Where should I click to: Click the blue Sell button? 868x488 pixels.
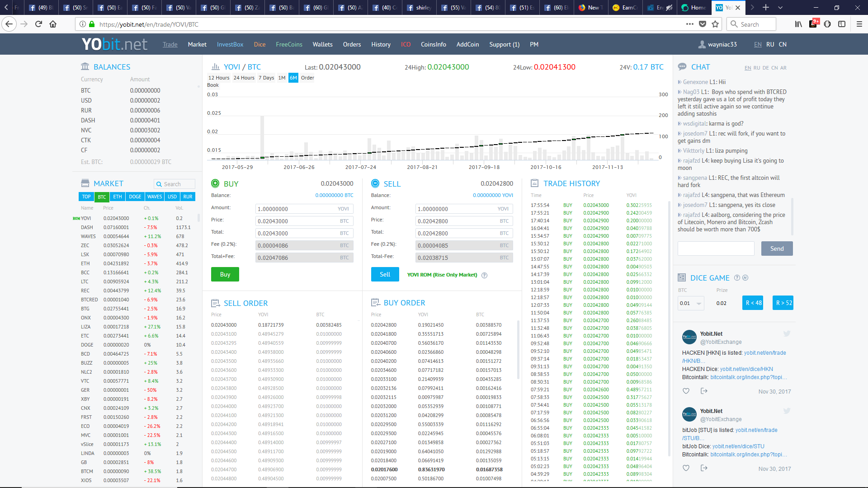385,274
